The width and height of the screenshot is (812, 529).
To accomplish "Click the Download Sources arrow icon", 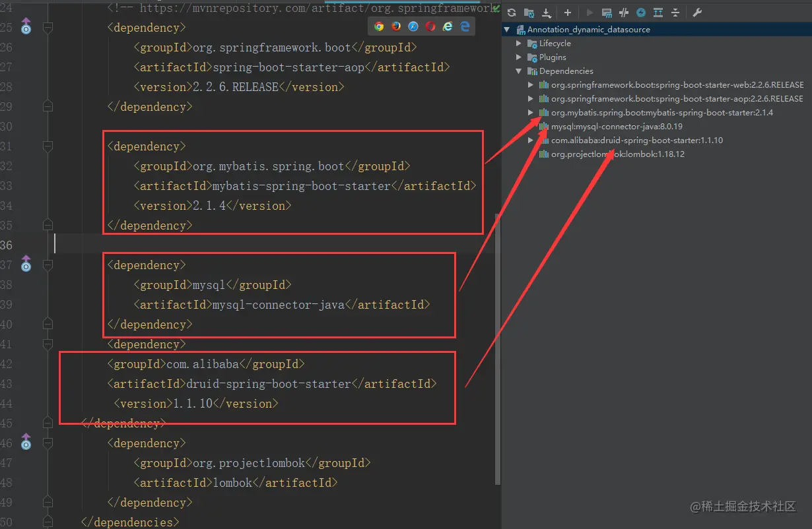I will (546, 13).
